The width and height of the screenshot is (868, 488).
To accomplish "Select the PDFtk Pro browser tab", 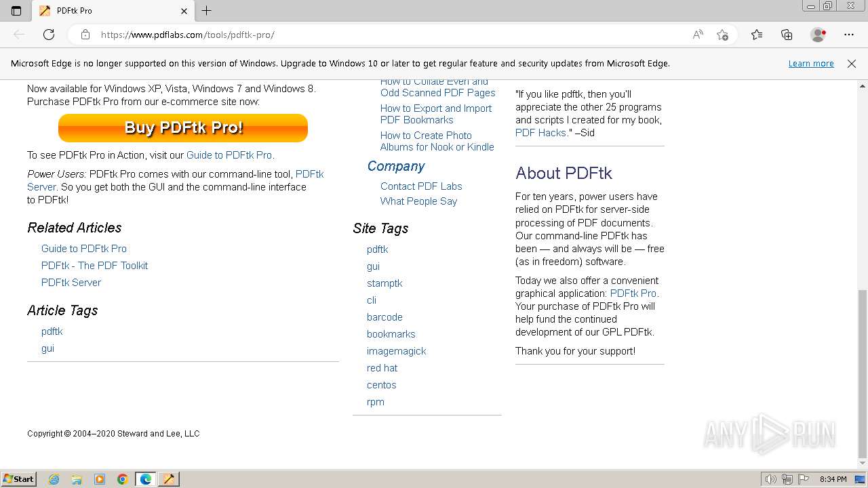I will (x=113, y=11).
